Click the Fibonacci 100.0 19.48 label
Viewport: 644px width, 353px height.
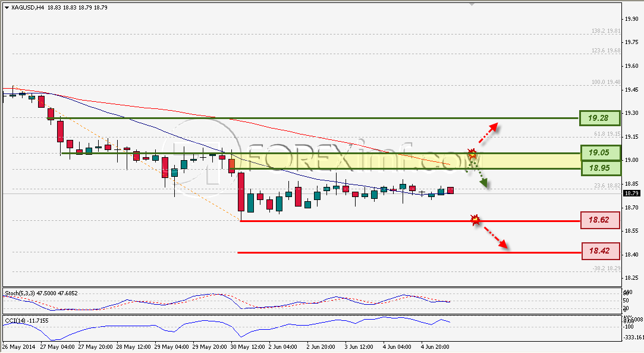click(x=606, y=82)
